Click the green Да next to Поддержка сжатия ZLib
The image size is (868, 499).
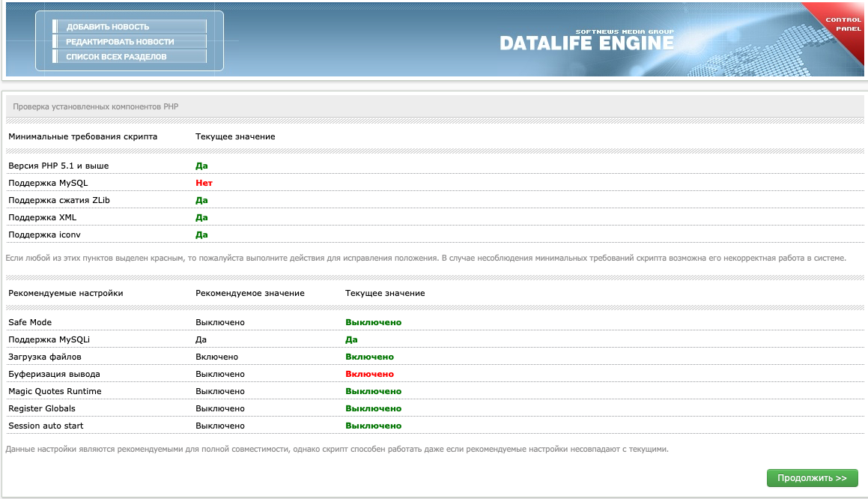pyautogui.click(x=201, y=200)
